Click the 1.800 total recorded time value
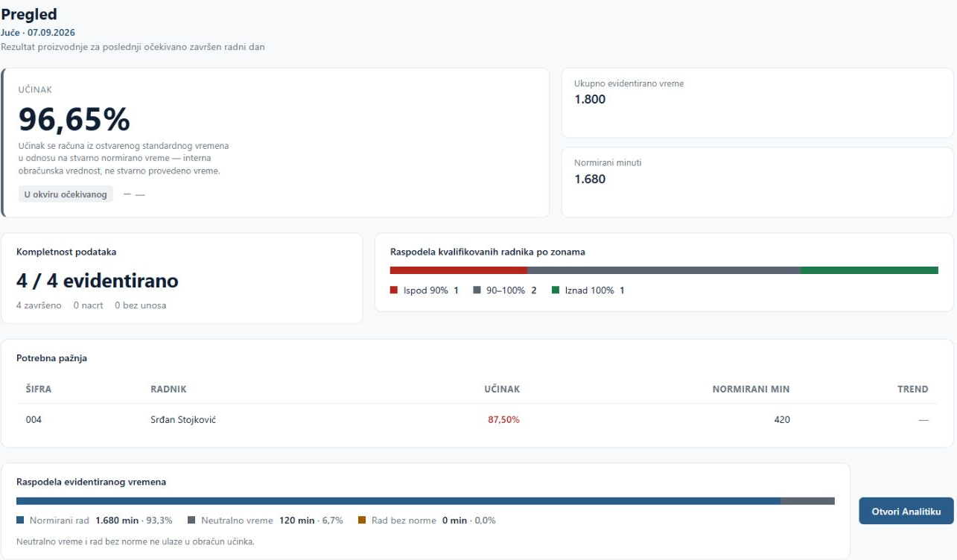 pos(590,100)
